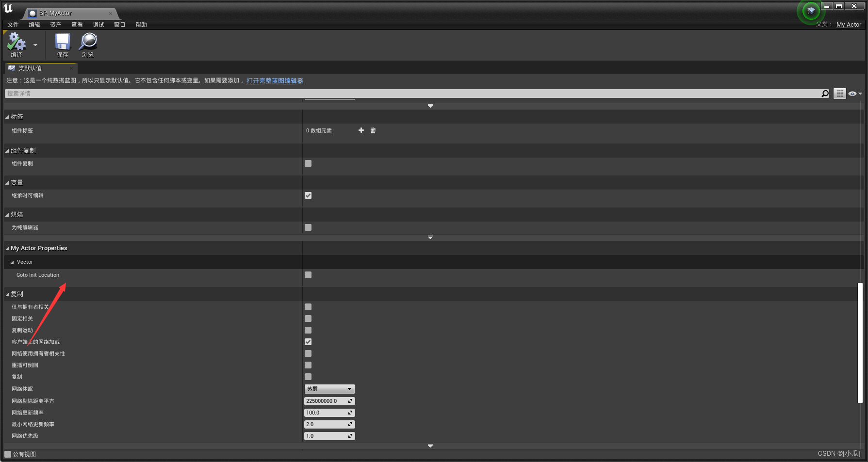Enable the Goto Init Location checkbox
This screenshot has height=462, width=868.
tap(308, 275)
